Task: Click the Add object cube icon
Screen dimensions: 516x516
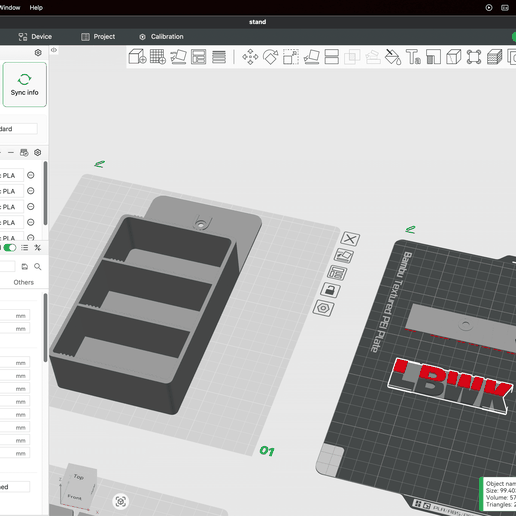Action: [137, 56]
